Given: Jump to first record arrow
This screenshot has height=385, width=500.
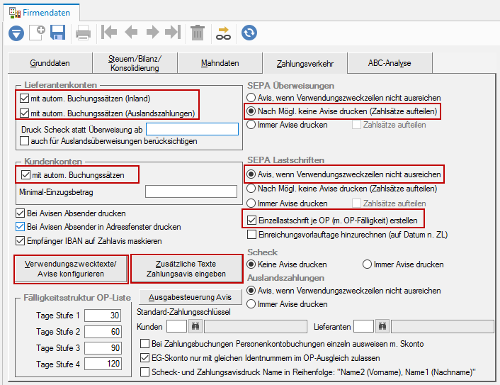Looking at the screenshot, I should point(109,32).
